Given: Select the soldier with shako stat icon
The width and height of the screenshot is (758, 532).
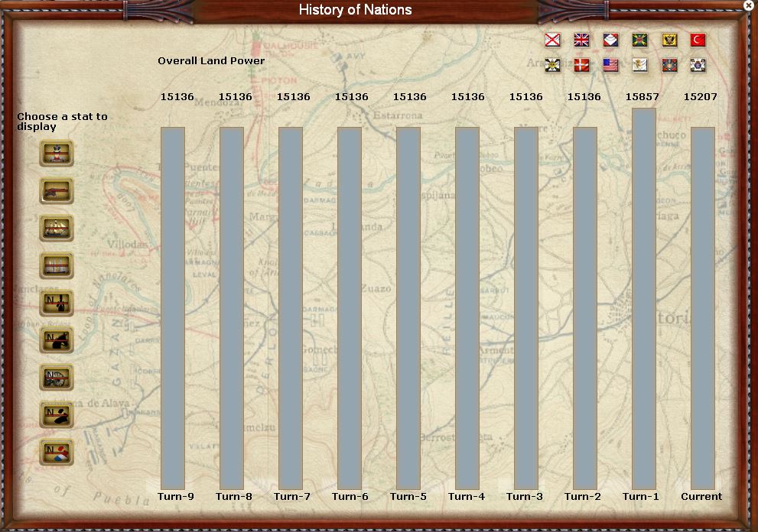Looking at the screenshot, I should (x=57, y=153).
